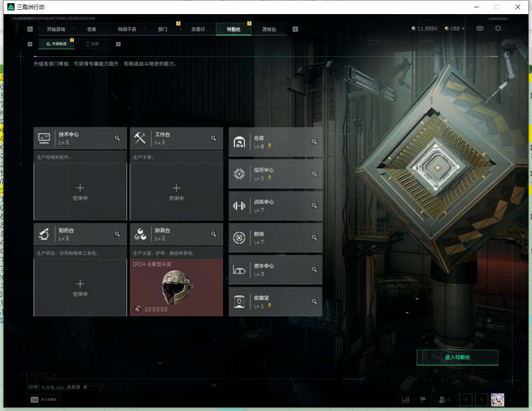This screenshot has width=532, height=411.
Task: Click the 收藏室 Lv.1 upgrade arrow
Action: coord(270,305)
